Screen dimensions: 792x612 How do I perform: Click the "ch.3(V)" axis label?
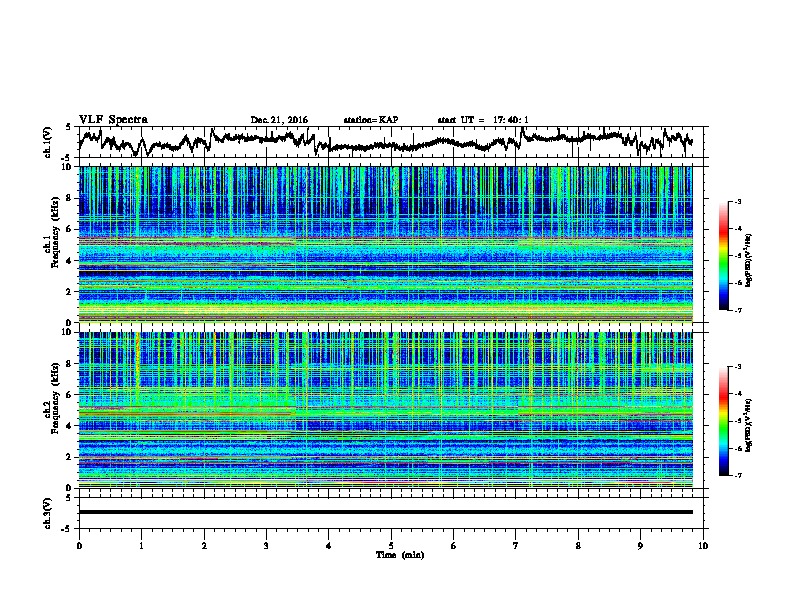(48, 513)
